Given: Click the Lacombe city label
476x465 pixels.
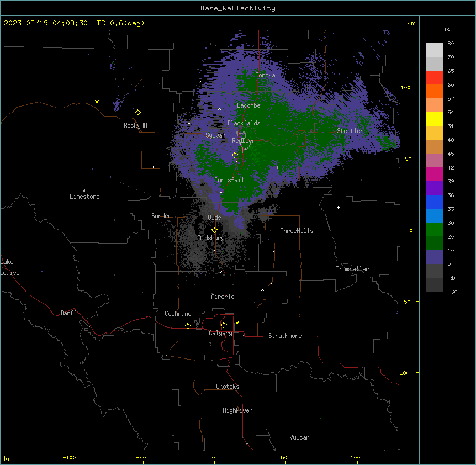Looking at the screenshot, I should (x=248, y=105).
